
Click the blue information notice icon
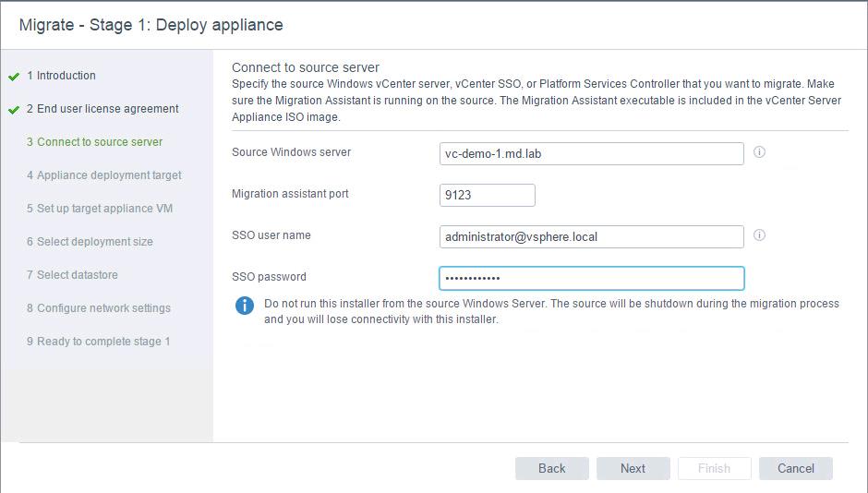coord(244,306)
